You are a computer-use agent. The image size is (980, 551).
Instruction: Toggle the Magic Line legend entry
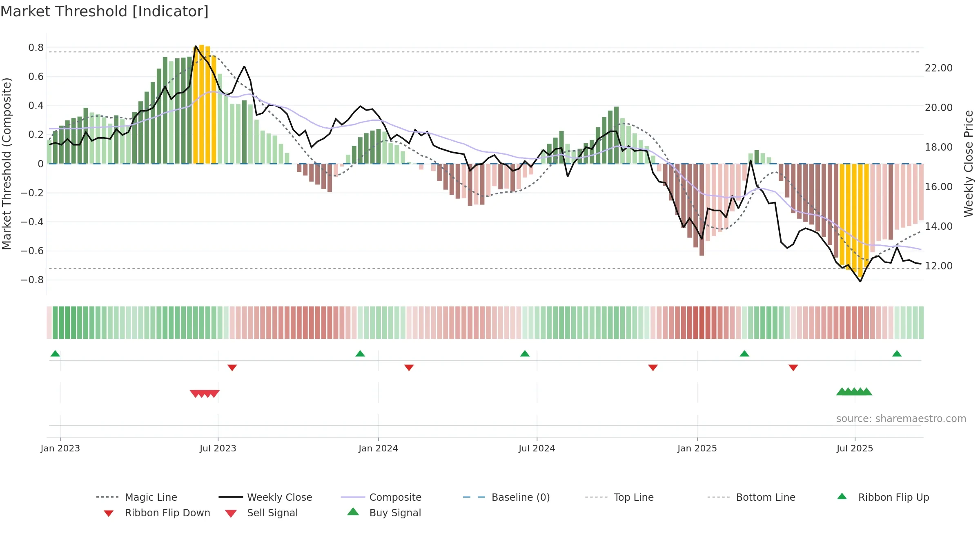pyautogui.click(x=137, y=497)
